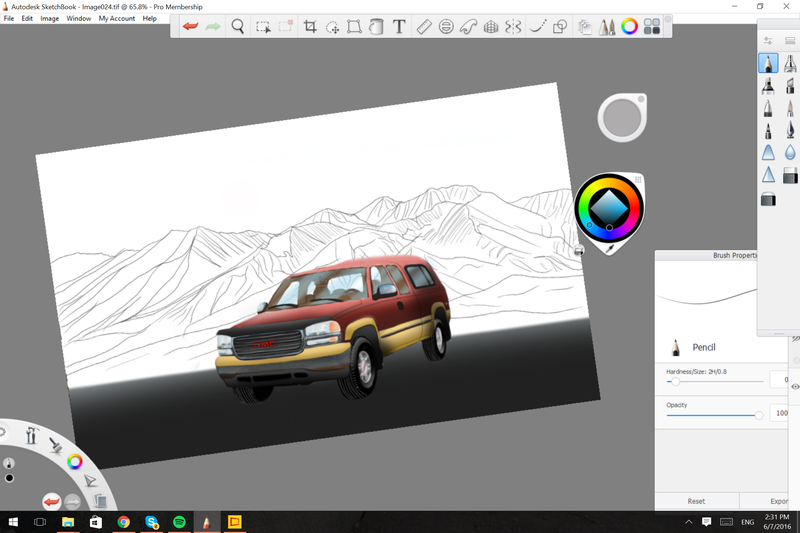Select the Soft Eraser in brush palette
The height and width of the screenshot is (533, 800).
pos(768,198)
